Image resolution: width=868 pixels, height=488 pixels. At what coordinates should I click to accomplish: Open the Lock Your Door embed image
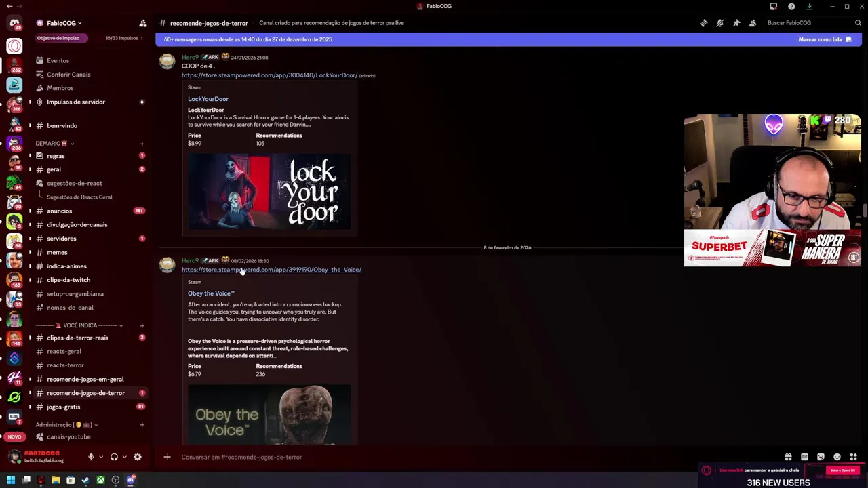click(x=269, y=192)
